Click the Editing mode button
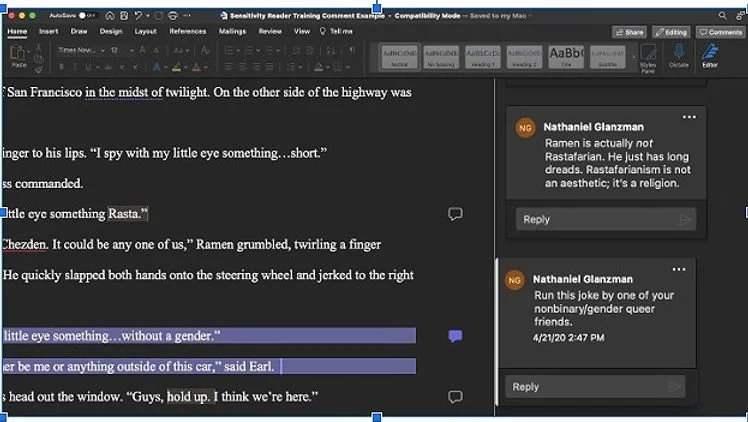Screen dimensions: 748x422 (671, 32)
